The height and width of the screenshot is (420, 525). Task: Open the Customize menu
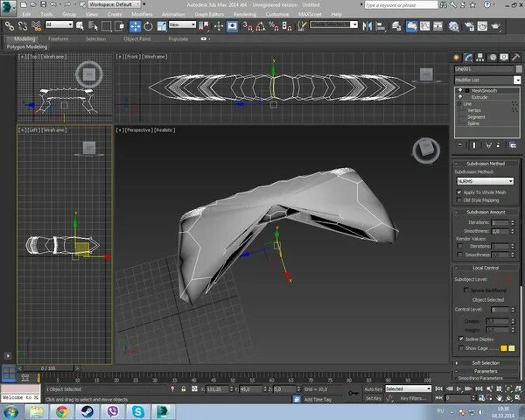[x=277, y=14]
